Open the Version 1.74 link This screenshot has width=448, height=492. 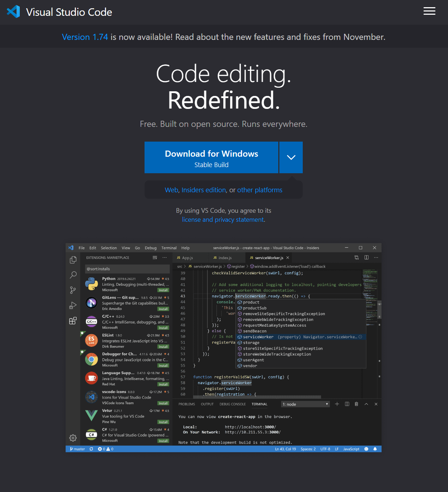tap(85, 37)
